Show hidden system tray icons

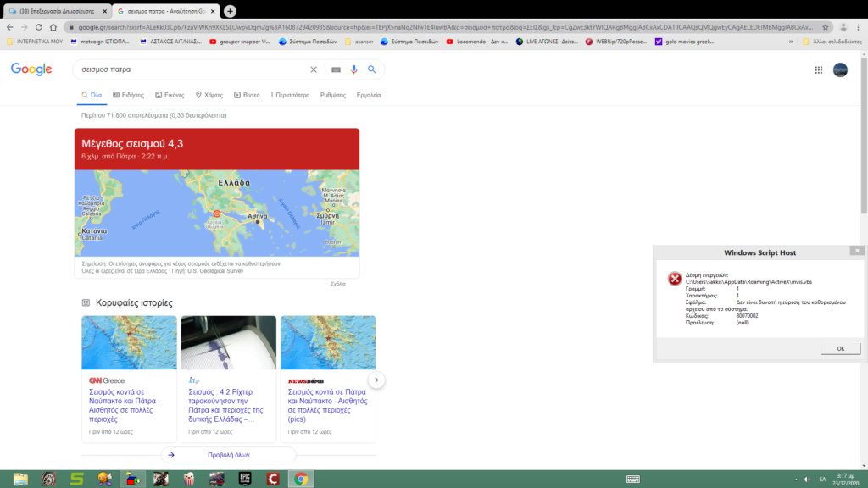pos(796,480)
